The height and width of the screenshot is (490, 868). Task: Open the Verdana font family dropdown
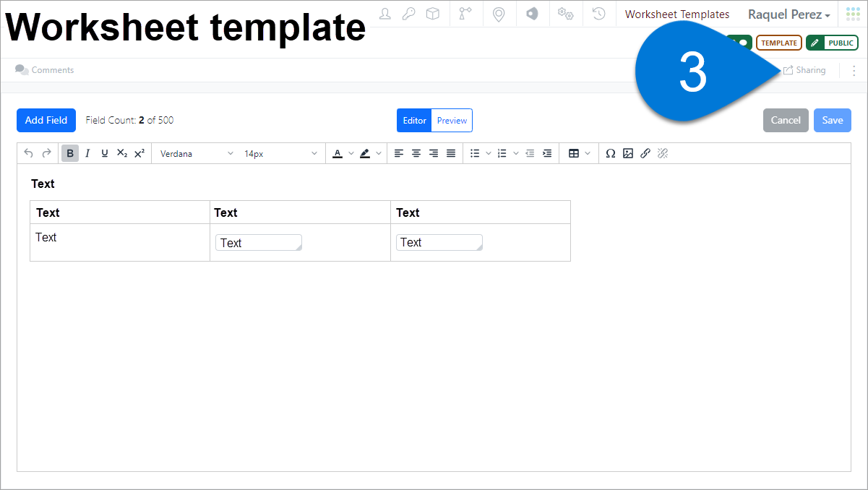tap(195, 153)
